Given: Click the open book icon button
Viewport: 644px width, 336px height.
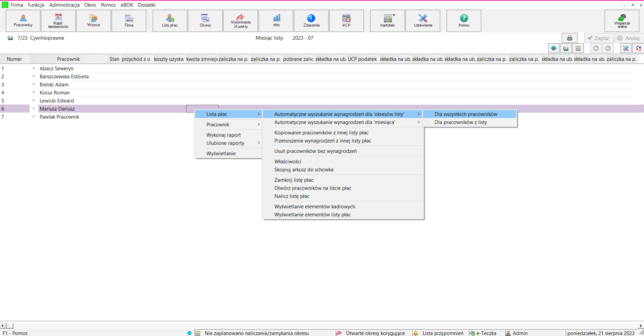Looking at the screenshot, I should [566, 48].
